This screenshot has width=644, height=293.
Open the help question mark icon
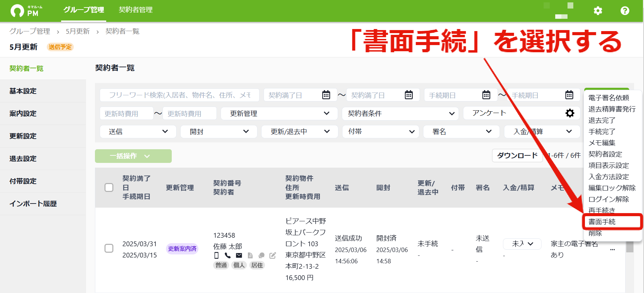[x=625, y=11]
